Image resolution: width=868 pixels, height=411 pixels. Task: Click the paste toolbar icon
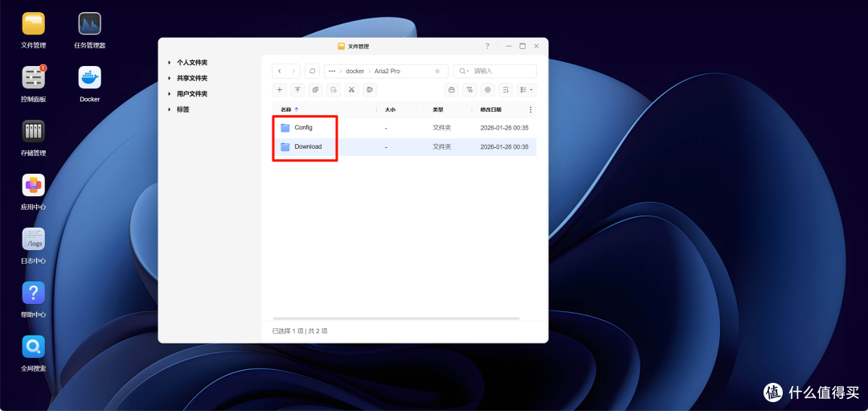click(x=334, y=89)
